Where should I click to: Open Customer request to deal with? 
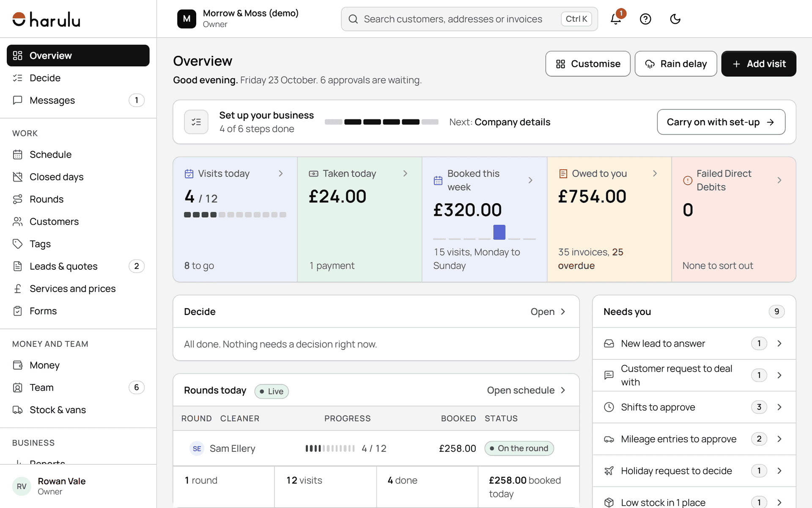694,375
